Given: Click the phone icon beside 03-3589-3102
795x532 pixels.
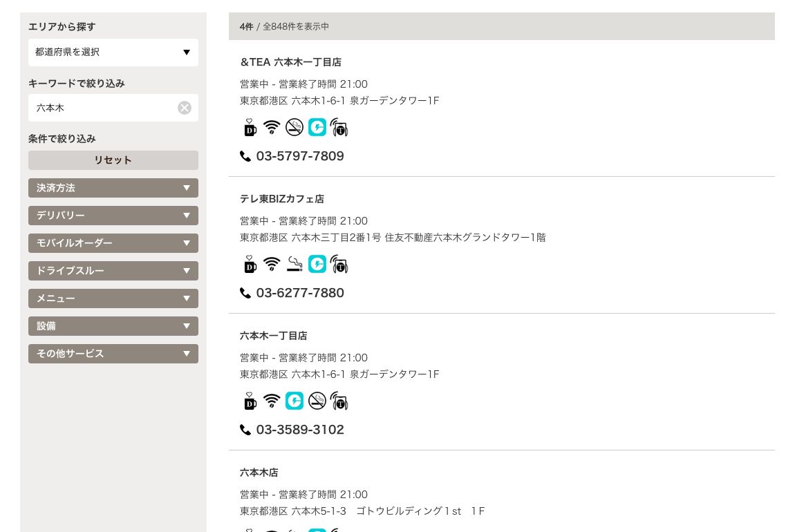Looking at the screenshot, I should [x=245, y=430].
